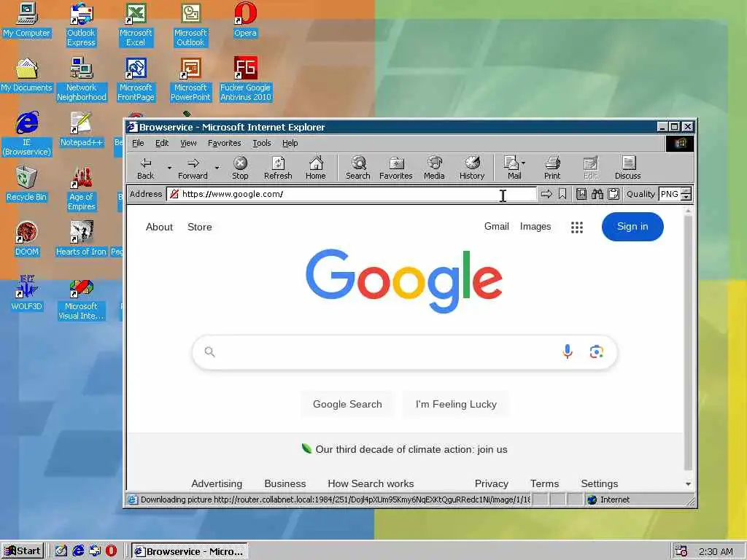This screenshot has height=560, width=747.
Task: Open the Google apps grid icon
Action: pos(577,227)
